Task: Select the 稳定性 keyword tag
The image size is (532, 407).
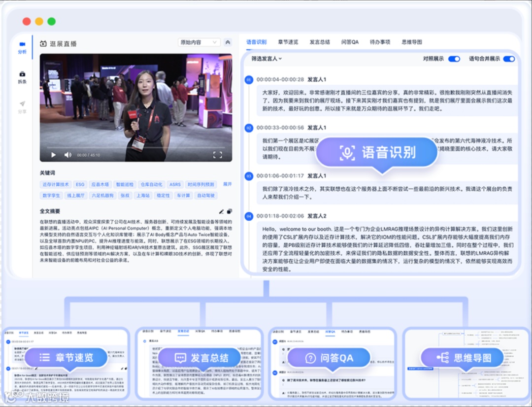Action: coord(163,196)
